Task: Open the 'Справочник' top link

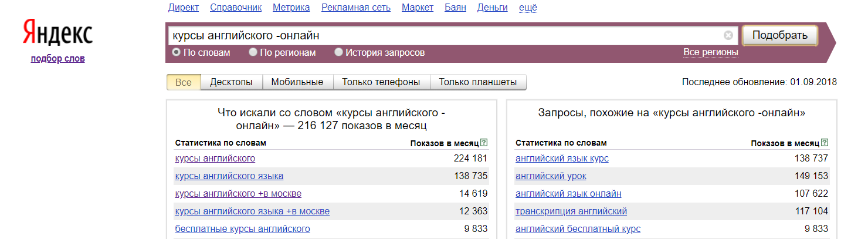Action: [236, 8]
